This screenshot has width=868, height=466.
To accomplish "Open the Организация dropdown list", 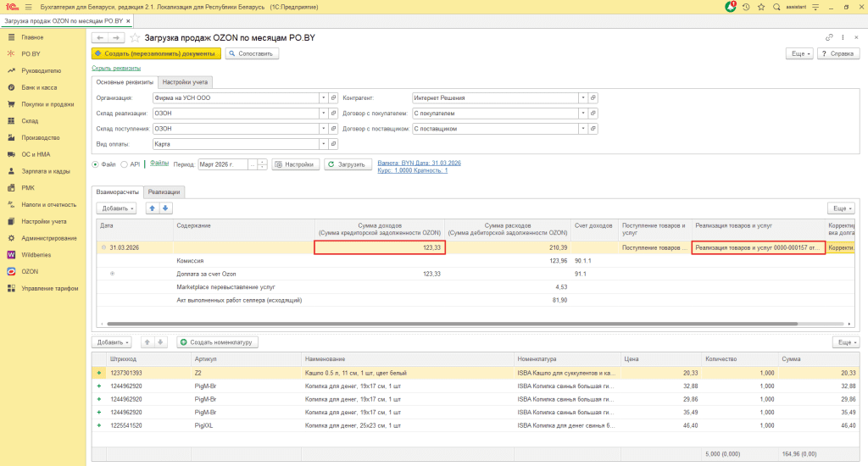I will (323, 98).
